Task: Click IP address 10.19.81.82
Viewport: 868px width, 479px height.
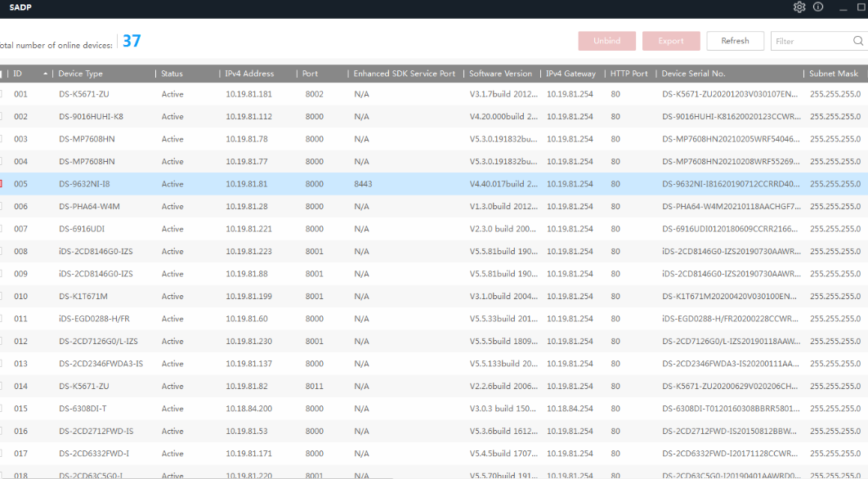Action: point(246,386)
